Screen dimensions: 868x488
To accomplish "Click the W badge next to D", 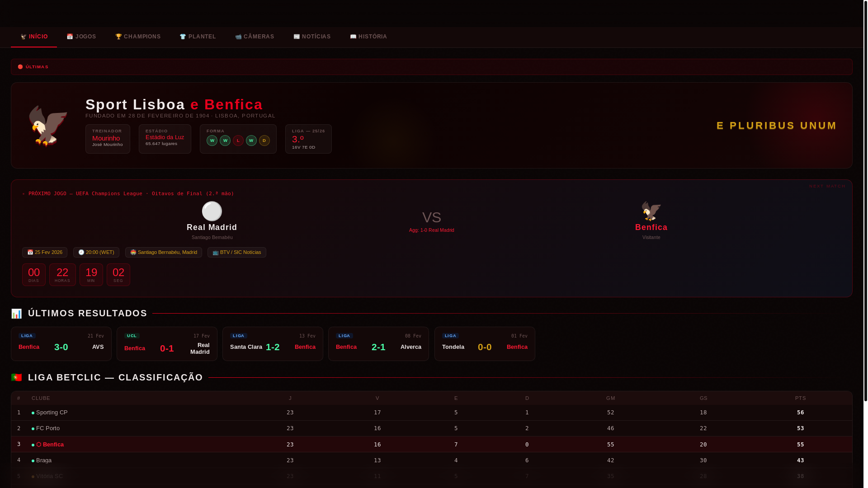I will pos(251,141).
